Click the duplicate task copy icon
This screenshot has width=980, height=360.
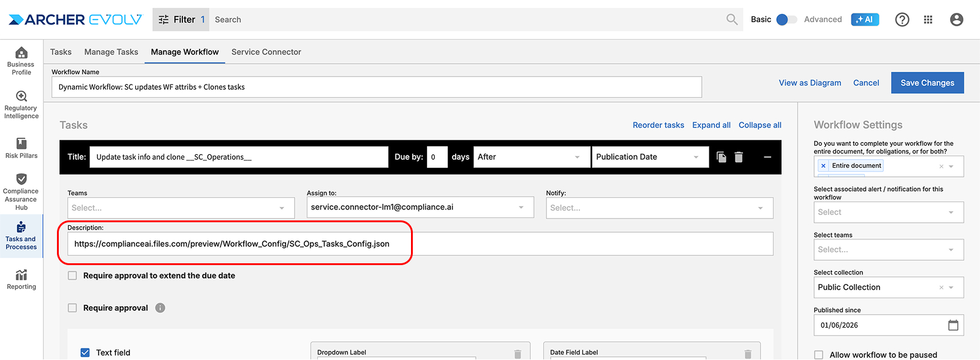(x=721, y=157)
